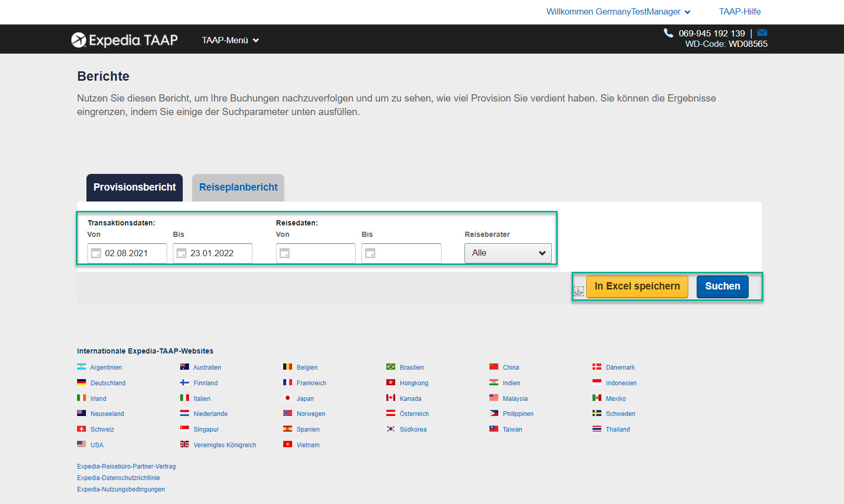Click the Dänemark flag icon
Viewport: 844px width, 504px height.
[597, 367]
